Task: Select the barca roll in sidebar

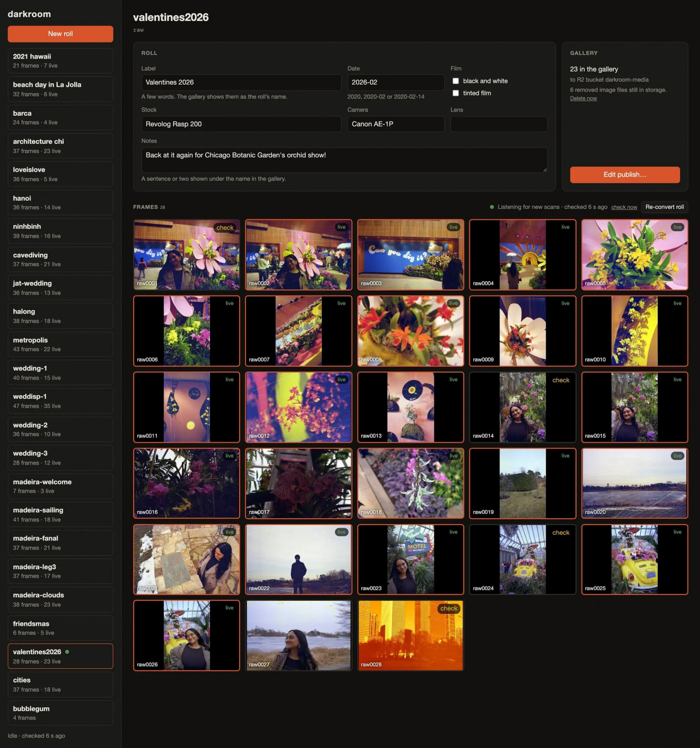Action: tap(60, 117)
